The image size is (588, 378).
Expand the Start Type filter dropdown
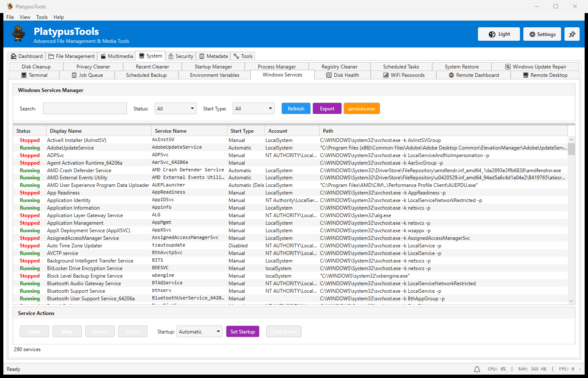click(253, 109)
